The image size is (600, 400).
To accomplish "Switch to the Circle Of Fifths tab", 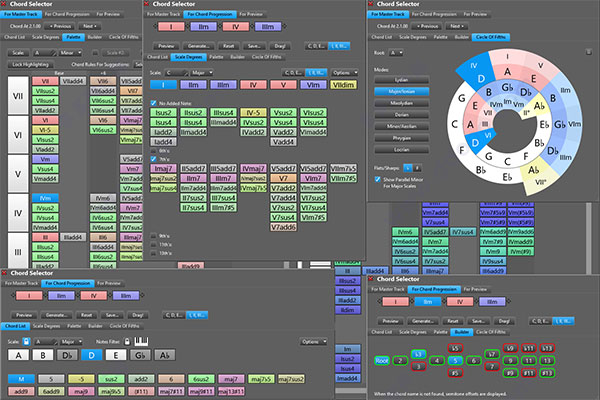I will [491, 37].
